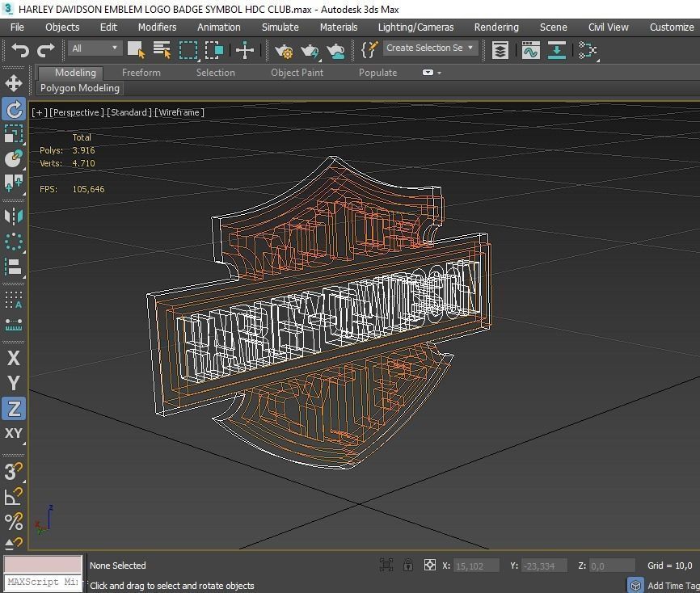Restrict transform to X axis
The image size is (700, 593).
(14, 358)
